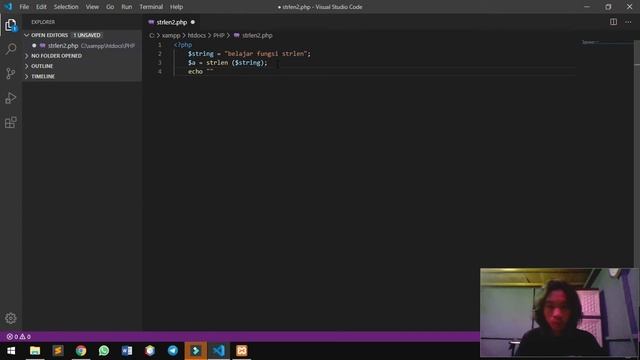Open the Source Control view
The height and width of the screenshot is (360, 640).
pyautogui.click(x=11, y=73)
